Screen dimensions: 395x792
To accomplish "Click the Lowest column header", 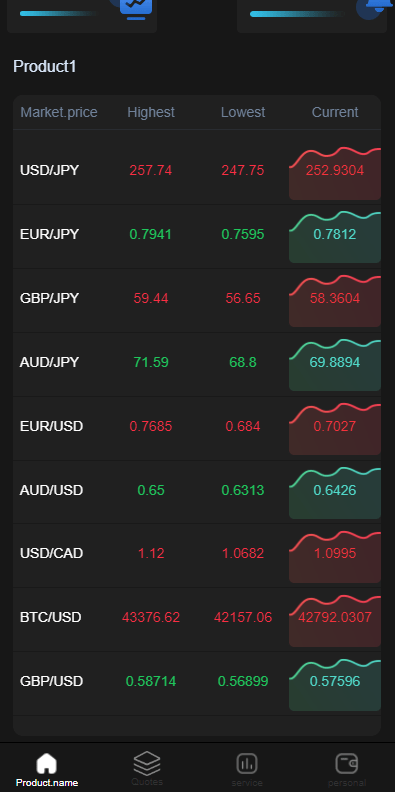I will (243, 112).
